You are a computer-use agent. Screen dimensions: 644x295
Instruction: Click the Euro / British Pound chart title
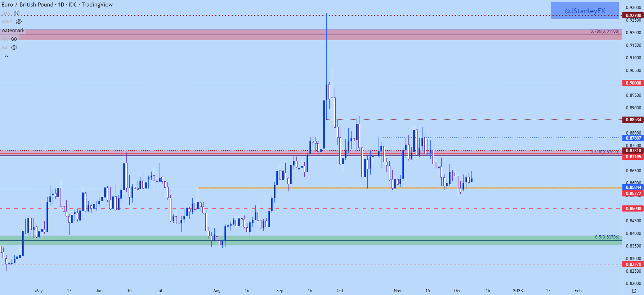57,5
